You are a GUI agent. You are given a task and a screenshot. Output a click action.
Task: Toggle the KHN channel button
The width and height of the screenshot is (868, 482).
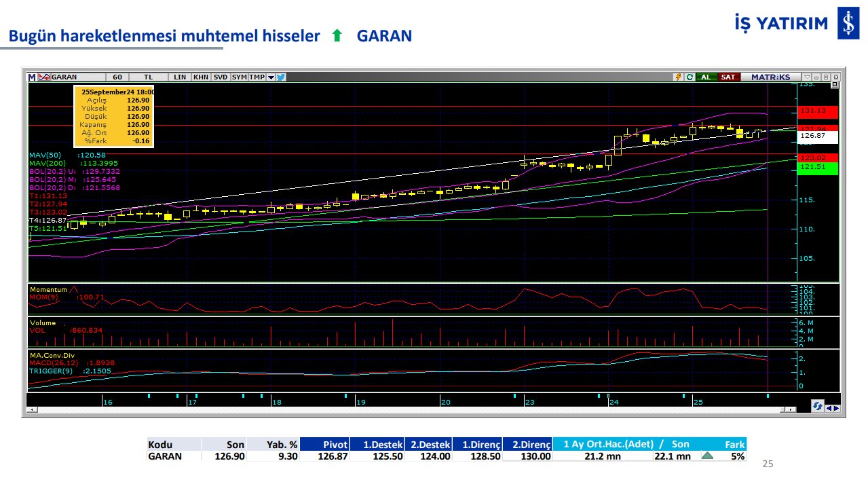(201, 77)
